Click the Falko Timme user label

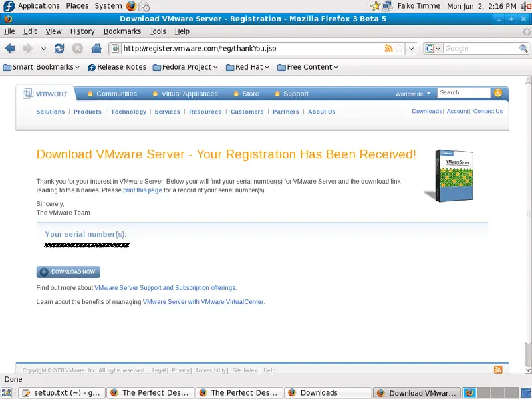tap(419, 6)
